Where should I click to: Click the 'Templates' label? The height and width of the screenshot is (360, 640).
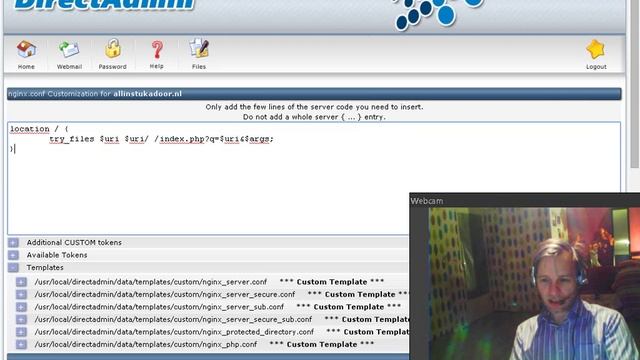coord(45,268)
